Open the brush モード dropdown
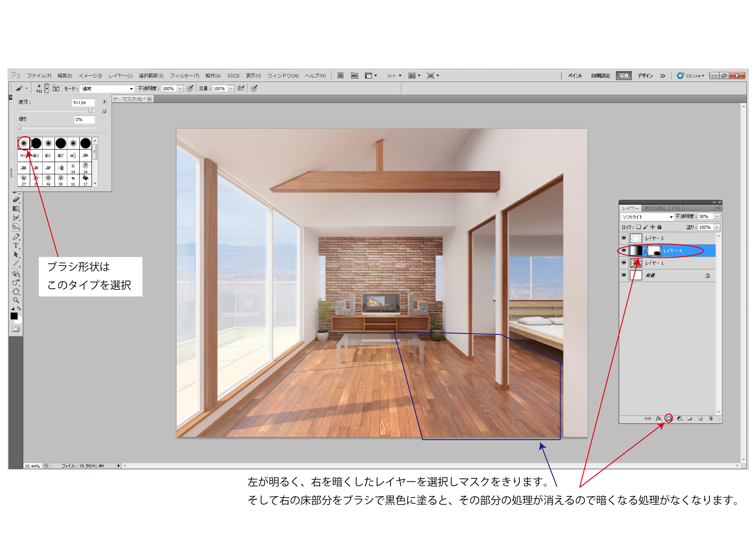Image resolution: width=756 pixels, height=539 pixels. (x=108, y=89)
